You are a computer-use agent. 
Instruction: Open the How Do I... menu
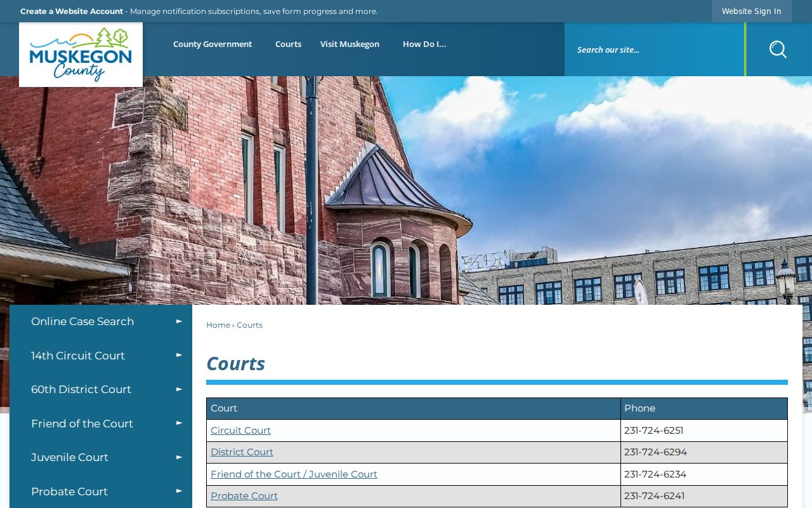pyautogui.click(x=424, y=44)
